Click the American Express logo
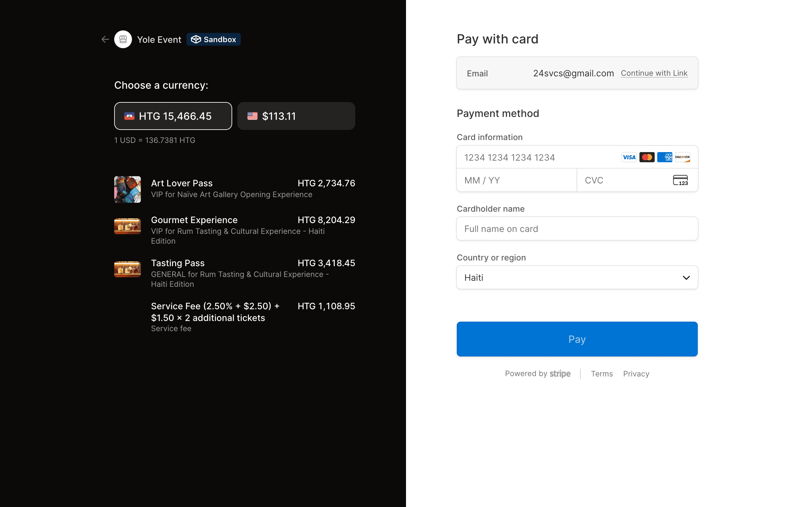 tap(665, 157)
